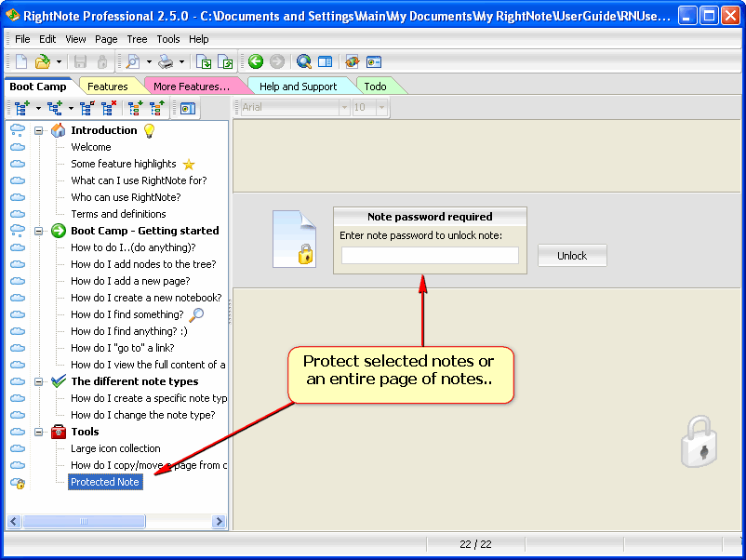
Task: Open the Arial font name combo box
Action: click(296, 108)
